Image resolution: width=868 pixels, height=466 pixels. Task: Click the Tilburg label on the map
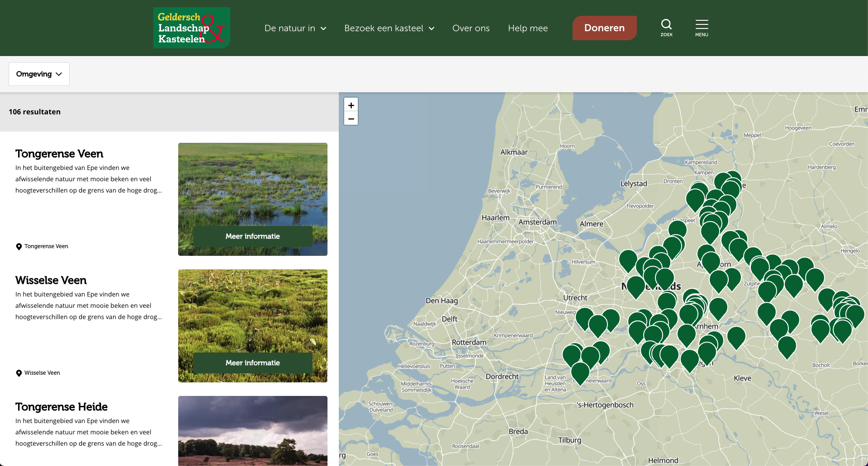click(569, 440)
